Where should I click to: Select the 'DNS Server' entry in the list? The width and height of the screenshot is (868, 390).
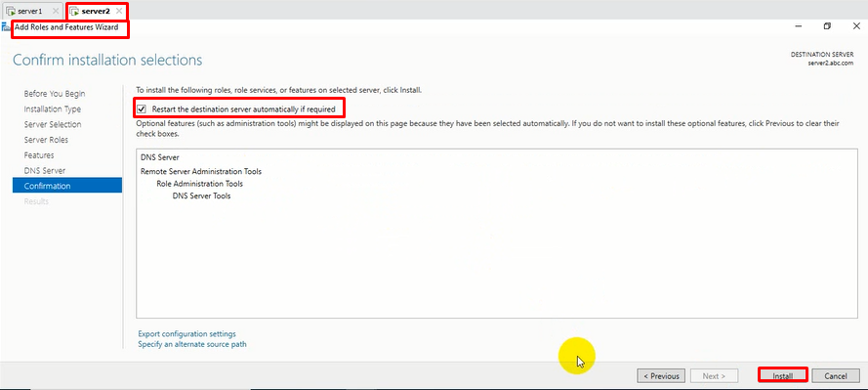click(x=159, y=157)
